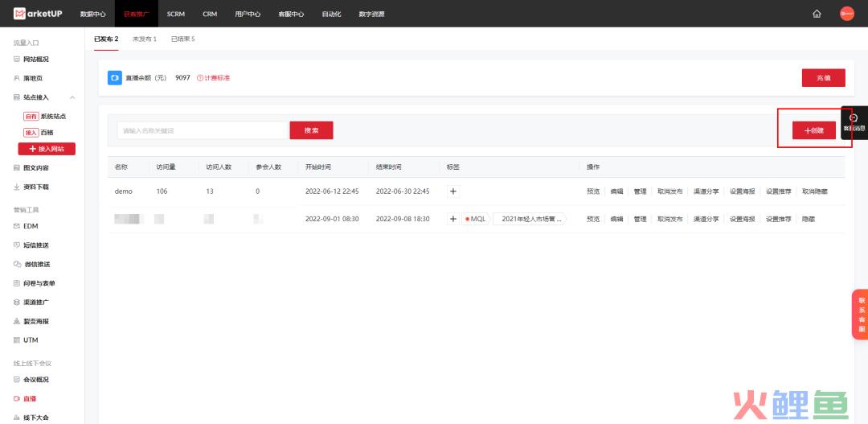Switch to 已结束 5 tab
The width and height of the screenshot is (868, 424).
182,39
